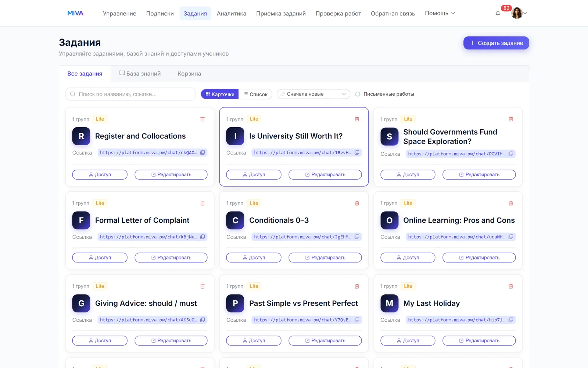Open notifications bell
Screen dimensions: 588x368
pyautogui.click(x=498, y=13)
